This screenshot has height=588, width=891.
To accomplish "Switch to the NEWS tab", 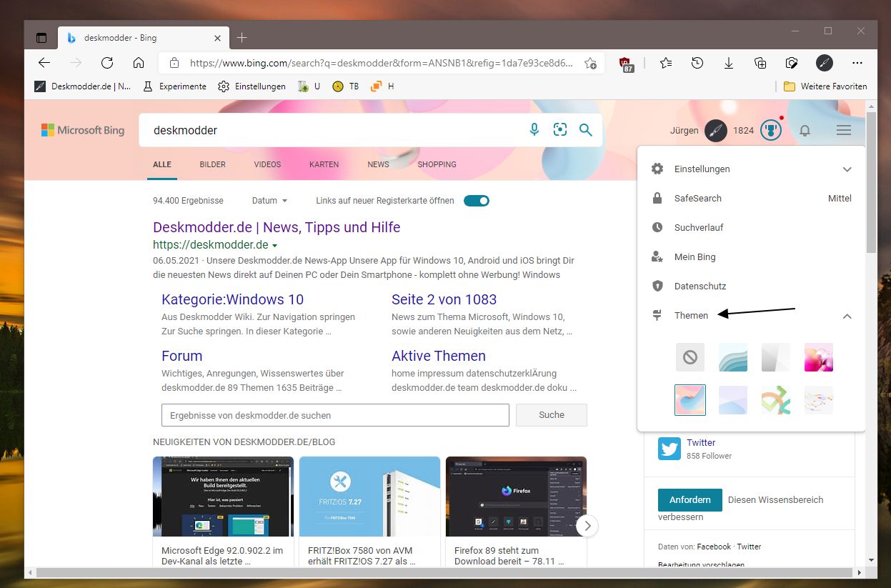I will tap(378, 164).
